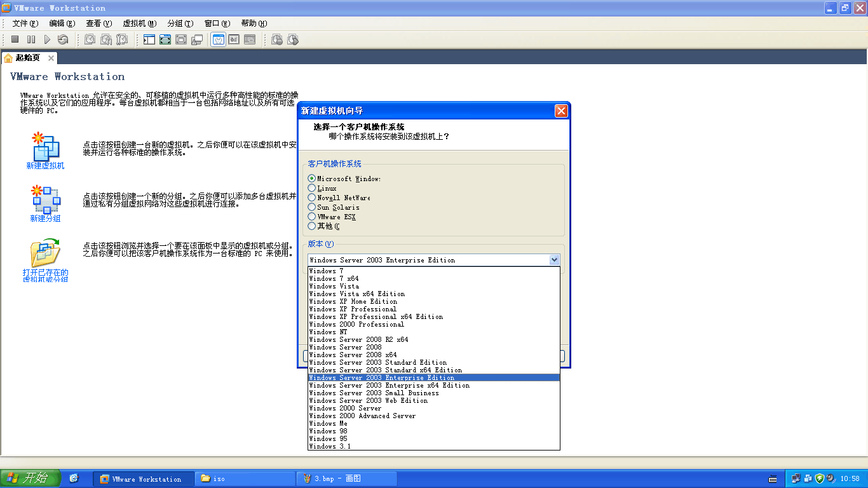The image size is (868, 488).
Task: Click the Summary View toolbar icon
Action: 234,39
